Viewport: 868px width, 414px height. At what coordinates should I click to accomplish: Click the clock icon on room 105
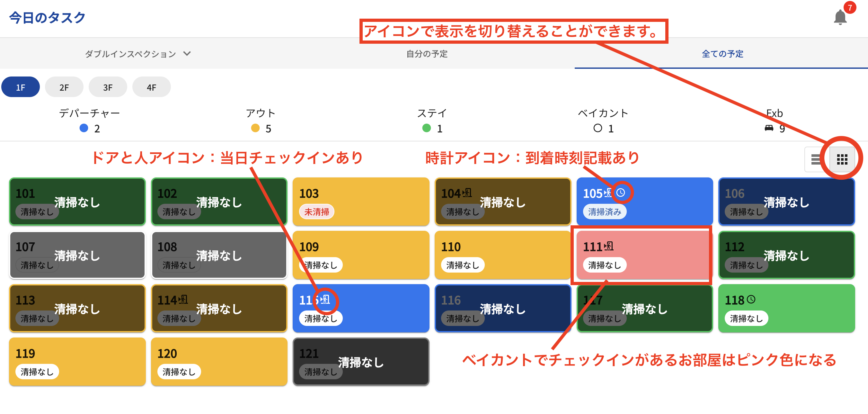pyautogui.click(x=621, y=193)
